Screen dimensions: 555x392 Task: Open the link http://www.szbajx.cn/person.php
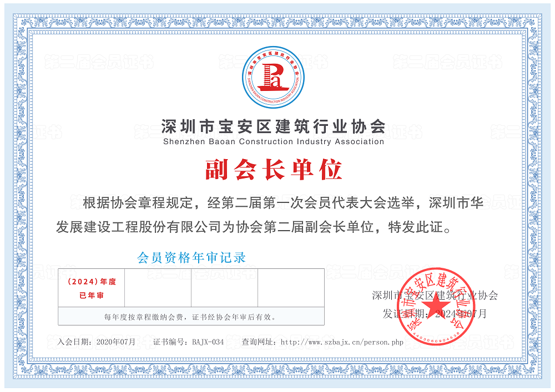click(342, 342)
